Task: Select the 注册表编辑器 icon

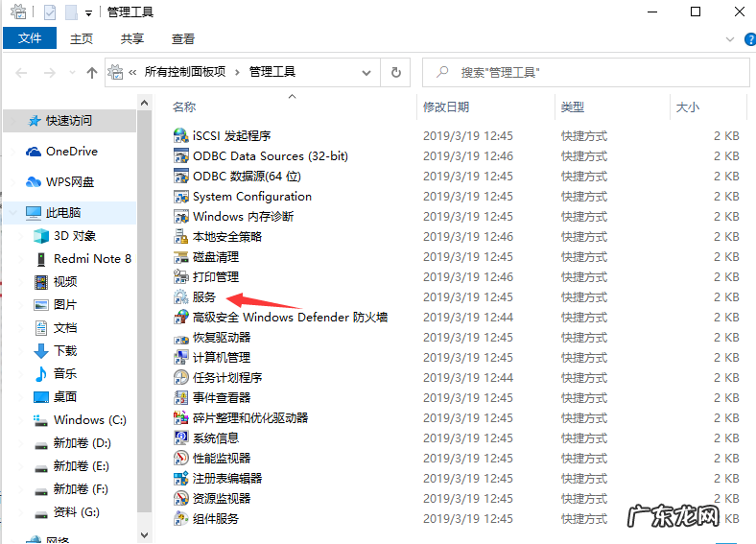Action: (x=180, y=479)
